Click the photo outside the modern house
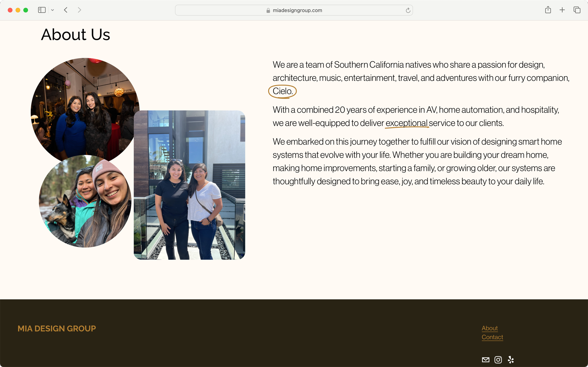 pos(189,185)
